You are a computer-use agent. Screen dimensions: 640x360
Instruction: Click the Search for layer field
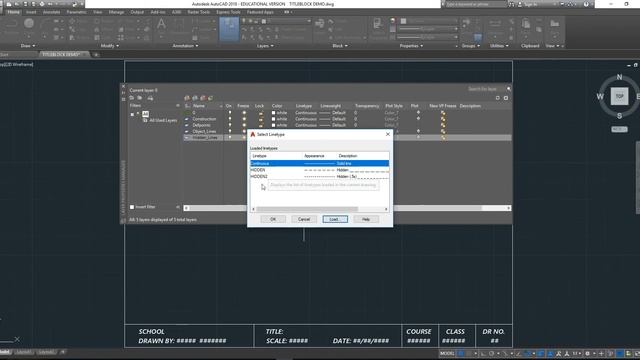click(486, 89)
